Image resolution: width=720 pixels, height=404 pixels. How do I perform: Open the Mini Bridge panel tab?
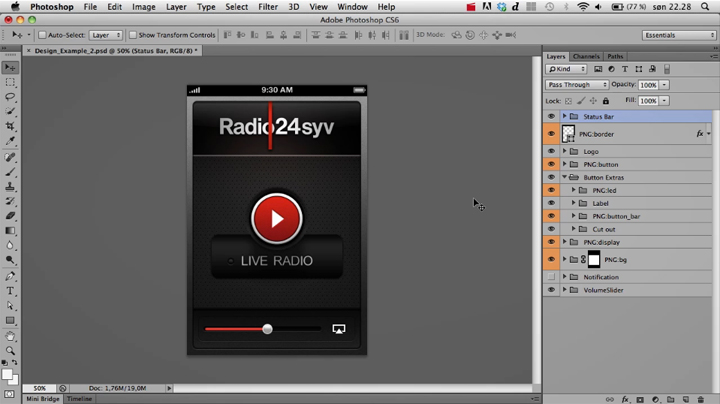42,399
